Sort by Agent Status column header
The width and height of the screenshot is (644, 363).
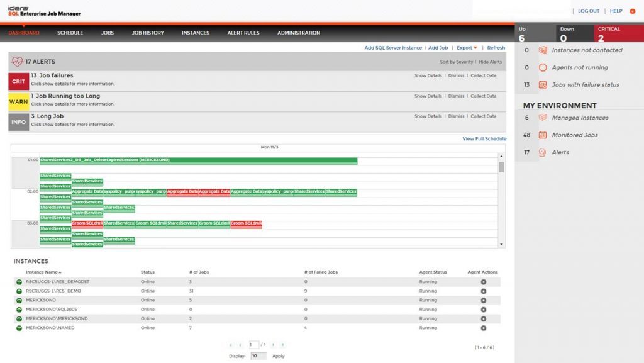(x=433, y=272)
